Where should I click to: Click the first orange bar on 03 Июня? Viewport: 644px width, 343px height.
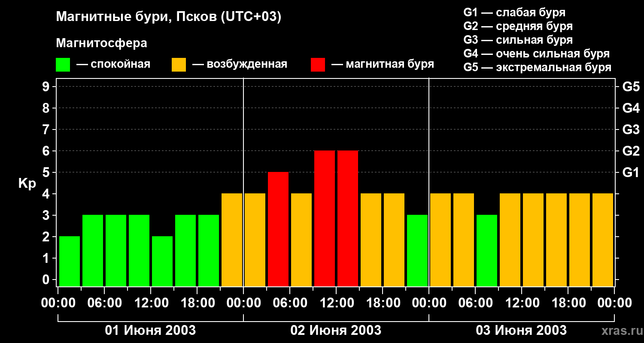tap(440, 240)
